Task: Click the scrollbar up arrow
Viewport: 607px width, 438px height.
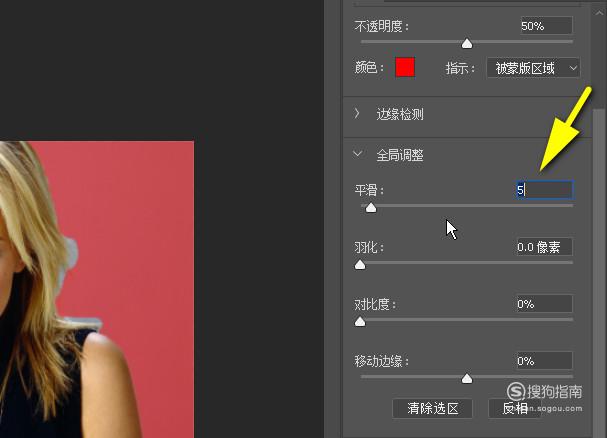Action: pyautogui.click(x=599, y=12)
